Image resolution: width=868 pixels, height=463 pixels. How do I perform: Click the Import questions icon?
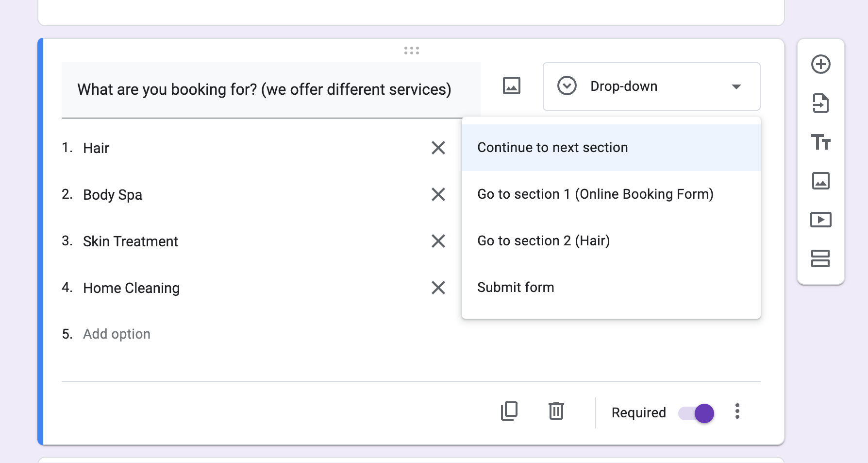(x=821, y=103)
